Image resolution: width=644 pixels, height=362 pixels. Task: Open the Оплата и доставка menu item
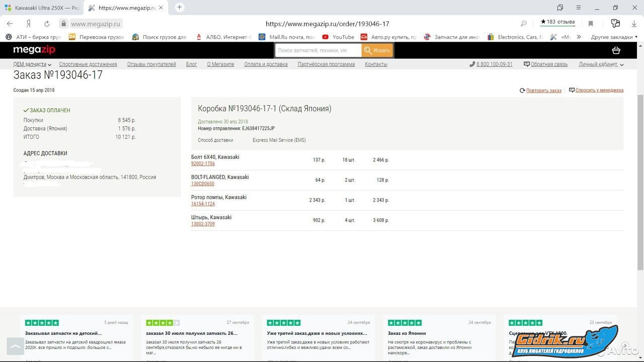(x=266, y=64)
